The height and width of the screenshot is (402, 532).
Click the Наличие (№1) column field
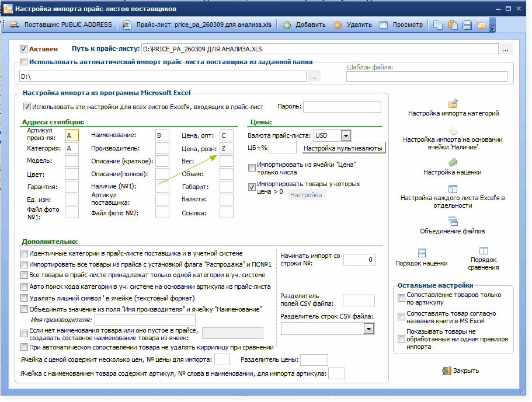[x=162, y=187]
